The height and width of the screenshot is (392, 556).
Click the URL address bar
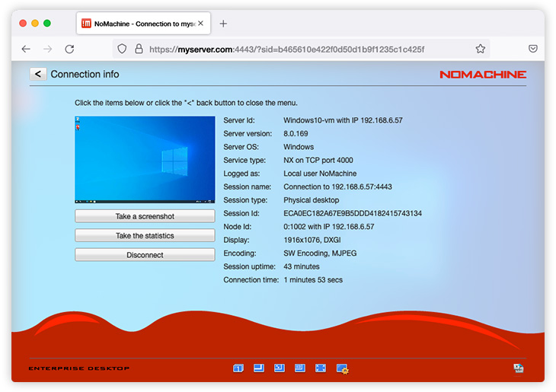tap(305, 49)
